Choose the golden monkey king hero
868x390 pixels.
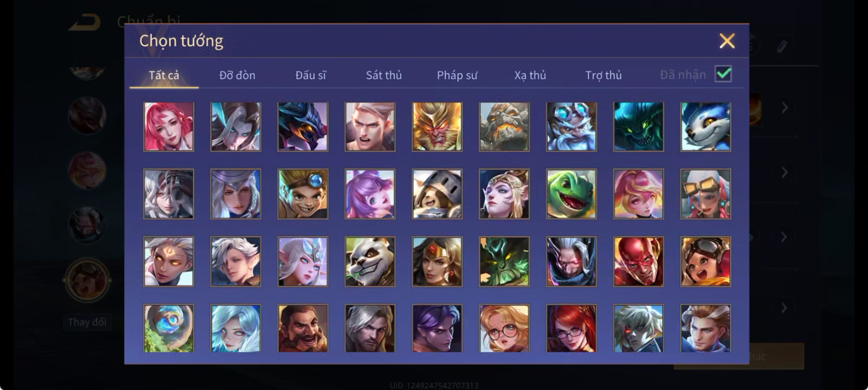pyautogui.click(x=437, y=126)
